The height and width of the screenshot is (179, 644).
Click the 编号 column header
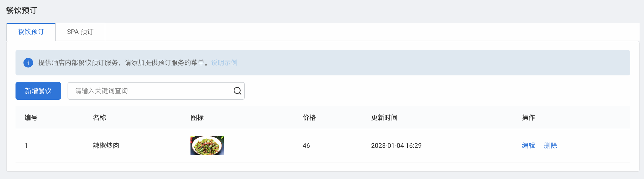click(x=31, y=118)
